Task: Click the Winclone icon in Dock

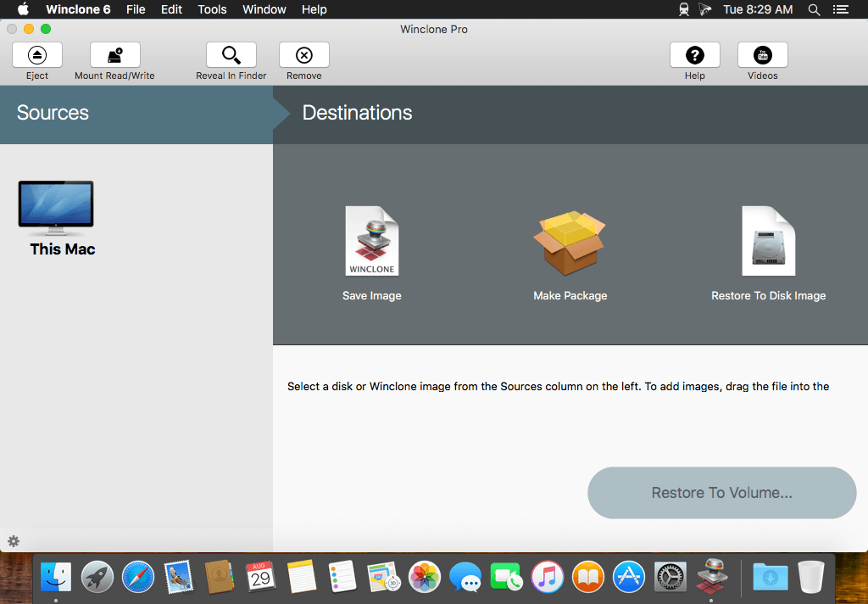Action: tap(711, 576)
